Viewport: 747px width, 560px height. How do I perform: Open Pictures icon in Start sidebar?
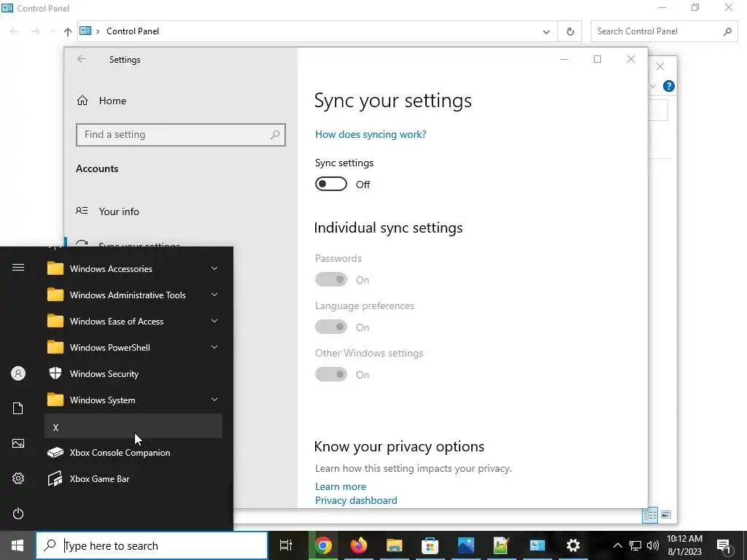(x=18, y=443)
